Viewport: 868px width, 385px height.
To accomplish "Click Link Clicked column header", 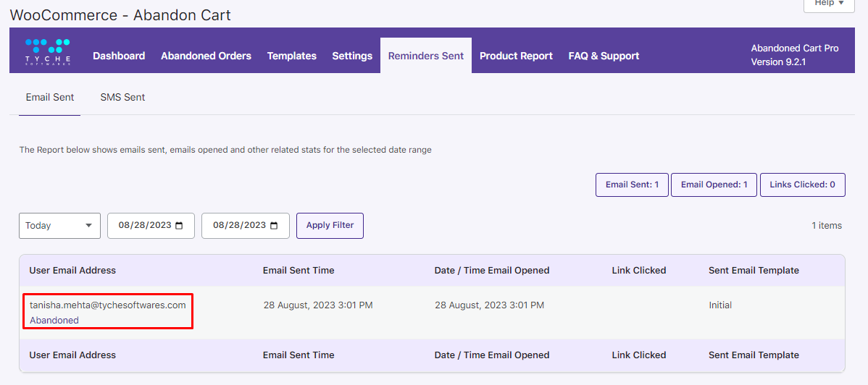I will pos(639,271).
